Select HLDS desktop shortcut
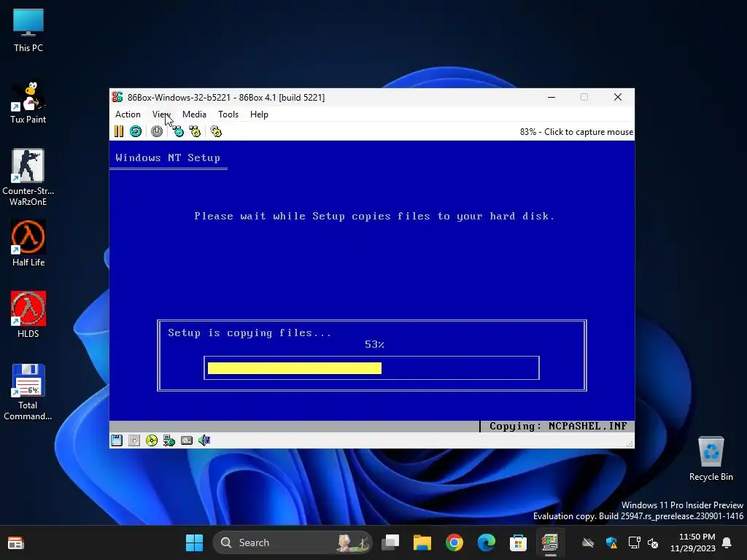The image size is (747, 560). pyautogui.click(x=28, y=315)
